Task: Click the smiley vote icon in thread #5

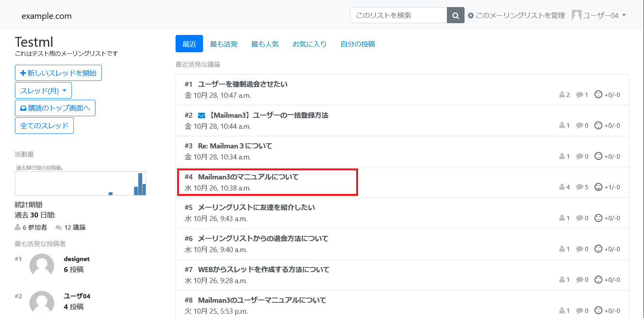Action: coord(598,218)
